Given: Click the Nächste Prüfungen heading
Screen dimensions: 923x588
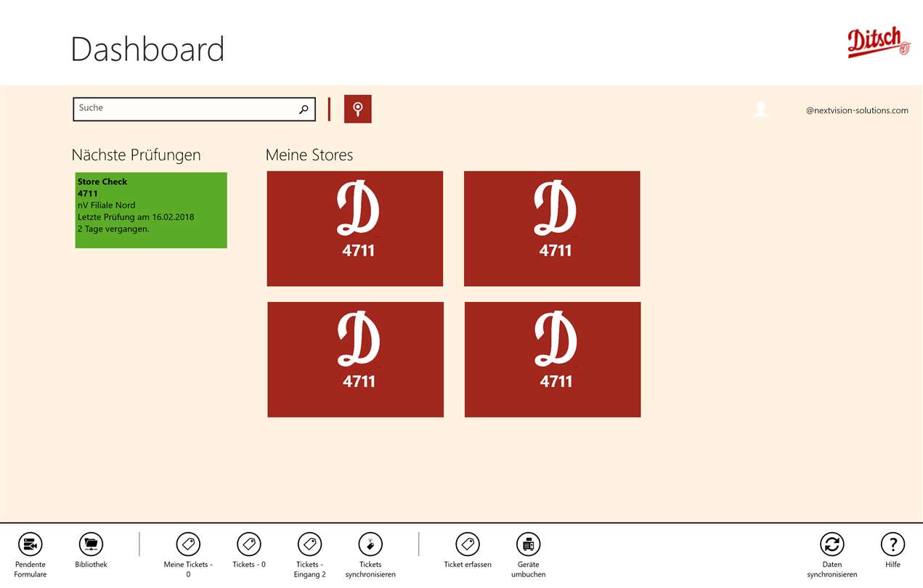Looking at the screenshot, I should tap(136, 155).
